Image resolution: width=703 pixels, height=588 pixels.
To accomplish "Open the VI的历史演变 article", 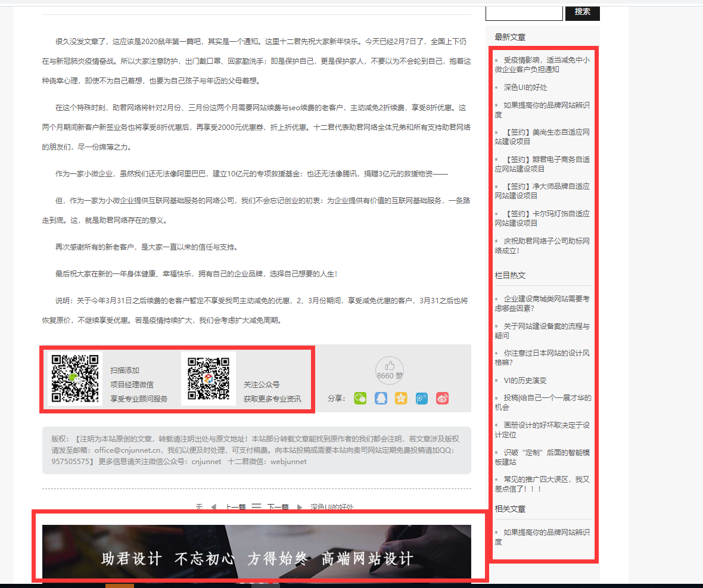I will (x=525, y=380).
